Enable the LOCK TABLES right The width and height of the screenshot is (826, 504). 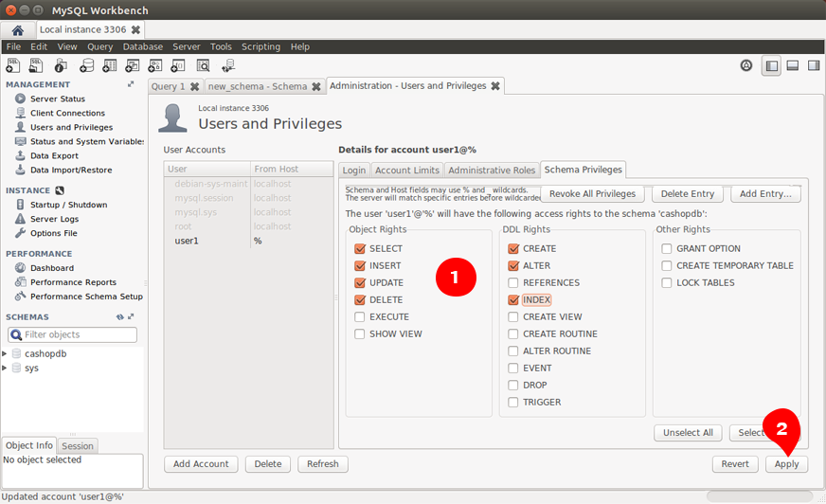click(667, 283)
